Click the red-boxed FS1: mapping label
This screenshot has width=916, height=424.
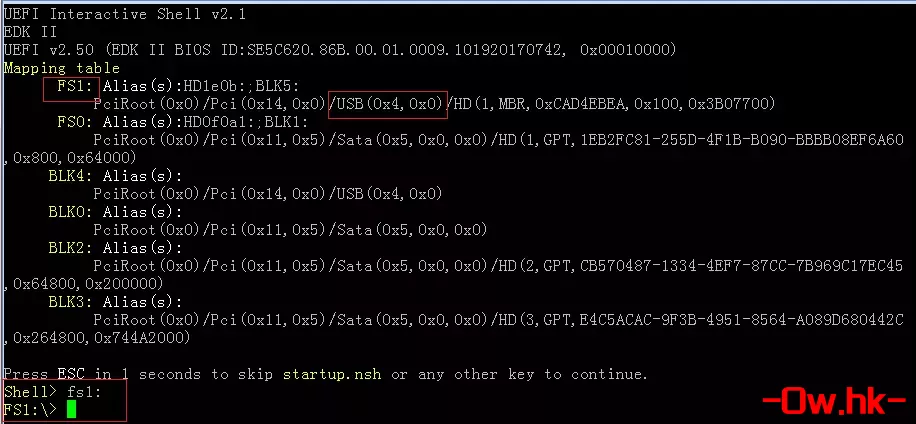pyautogui.click(x=69, y=87)
